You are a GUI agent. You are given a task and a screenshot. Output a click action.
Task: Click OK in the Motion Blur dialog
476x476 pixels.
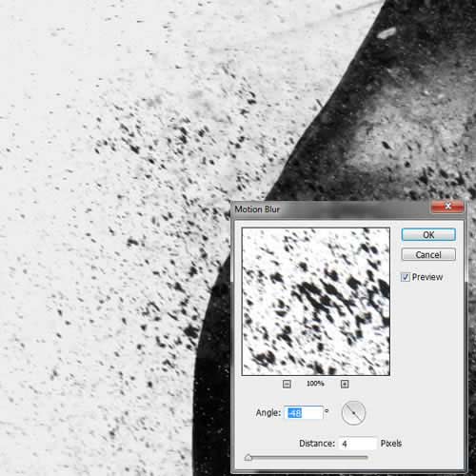(x=428, y=235)
